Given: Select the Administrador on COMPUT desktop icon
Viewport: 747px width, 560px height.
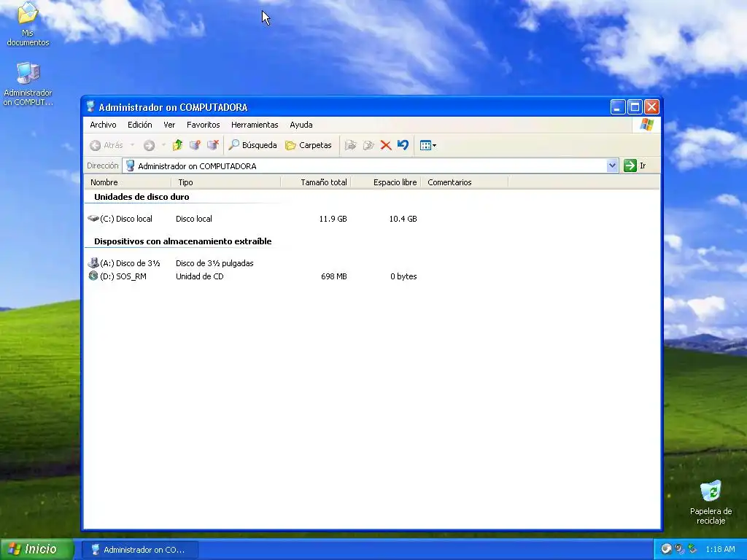Looking at the screenshot, I should tap(28, 84).
